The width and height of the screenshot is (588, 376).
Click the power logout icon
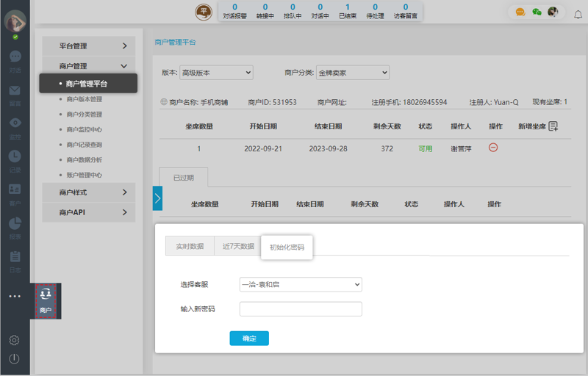click(14, 358)
